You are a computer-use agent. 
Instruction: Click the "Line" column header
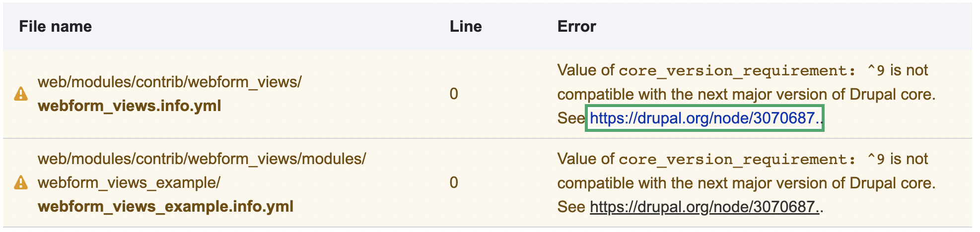tap(465, 26)
